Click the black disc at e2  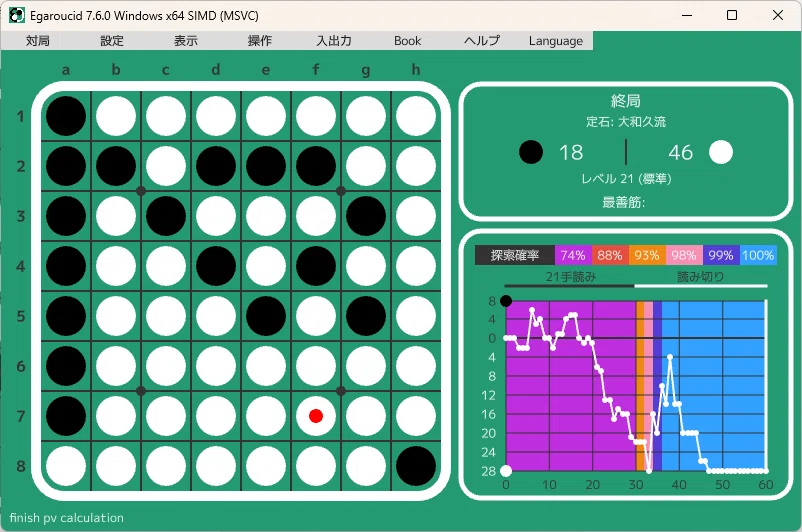click(x=266, y=166)
